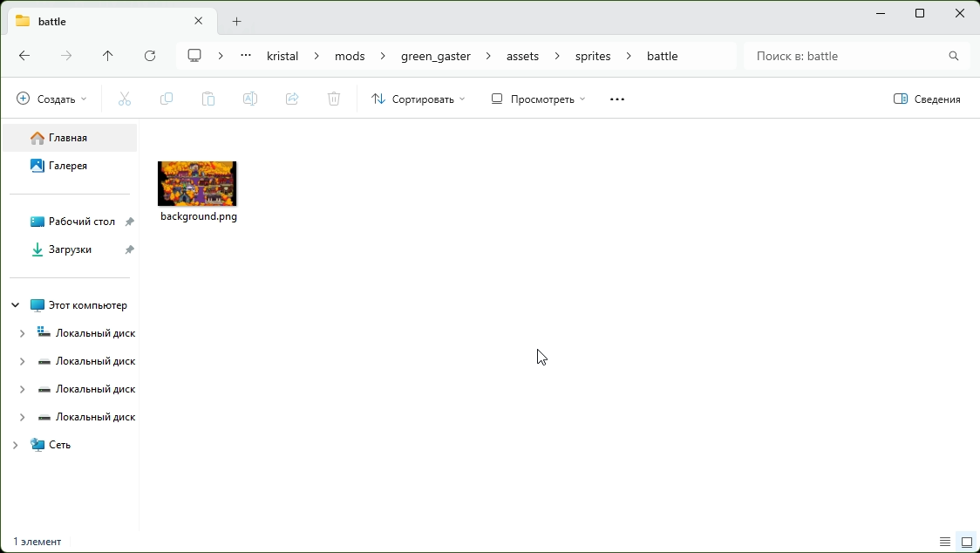Open chevron after mods in breadcrumb

(x=383, y=56)
